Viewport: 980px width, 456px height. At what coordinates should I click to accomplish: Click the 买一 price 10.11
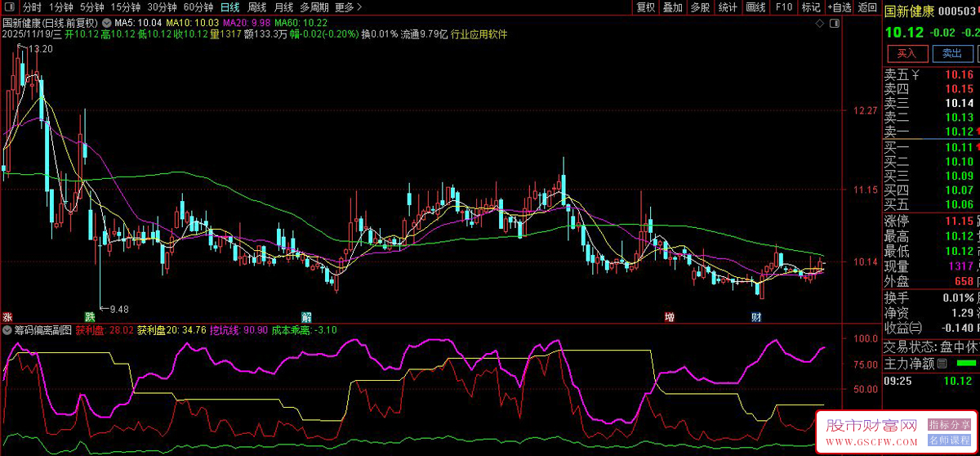[x=960, y=147]
